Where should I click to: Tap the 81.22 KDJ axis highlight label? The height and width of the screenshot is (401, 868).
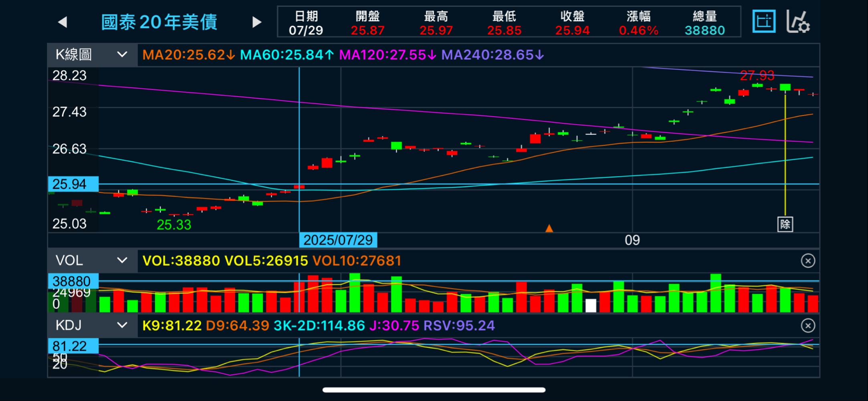(x=73, y=346)
